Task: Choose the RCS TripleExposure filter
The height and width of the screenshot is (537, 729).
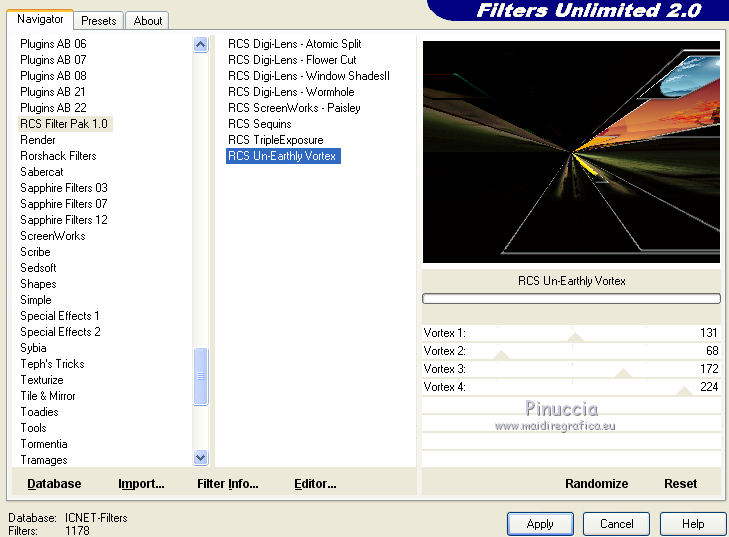Action: point(275,139)
